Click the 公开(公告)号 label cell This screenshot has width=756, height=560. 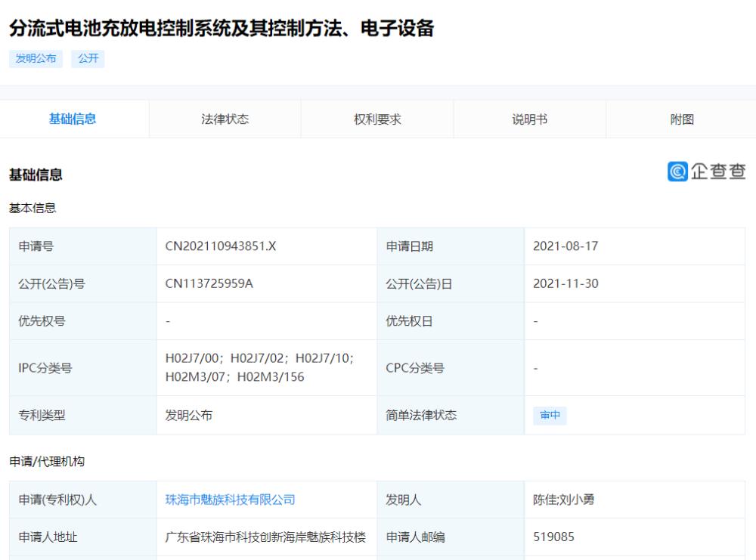(83, 283)
